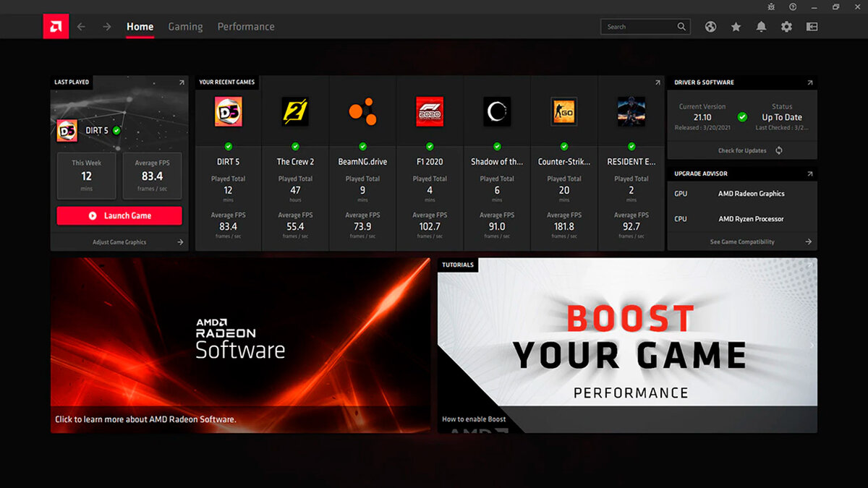Select BeamNG.drive game icon
The width and height of the screenshot is (868, 488).
click(362, 111)
